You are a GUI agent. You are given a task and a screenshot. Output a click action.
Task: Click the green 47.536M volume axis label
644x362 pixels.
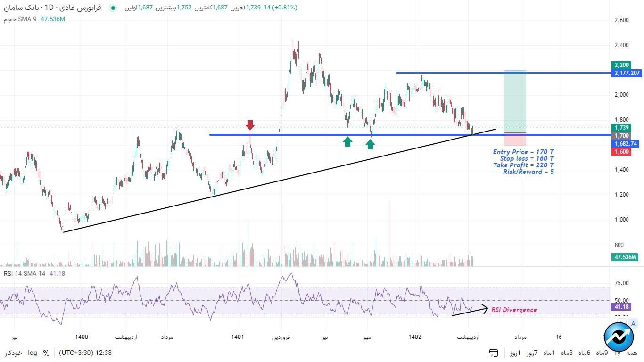coord(625,257)
